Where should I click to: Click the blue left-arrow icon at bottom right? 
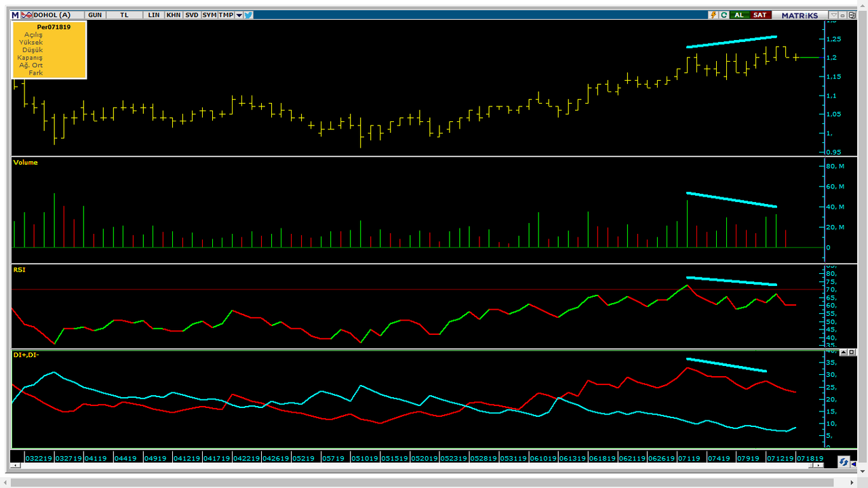tap(854, 464)
